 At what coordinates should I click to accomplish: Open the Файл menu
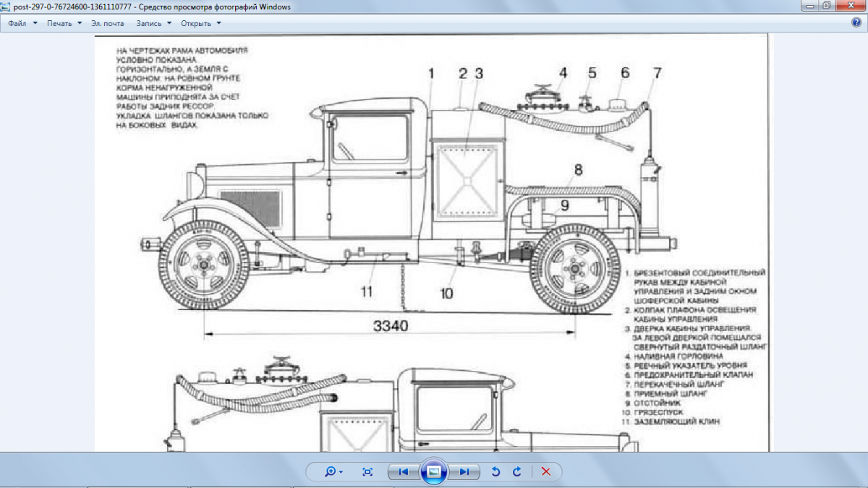coord(22,23)
